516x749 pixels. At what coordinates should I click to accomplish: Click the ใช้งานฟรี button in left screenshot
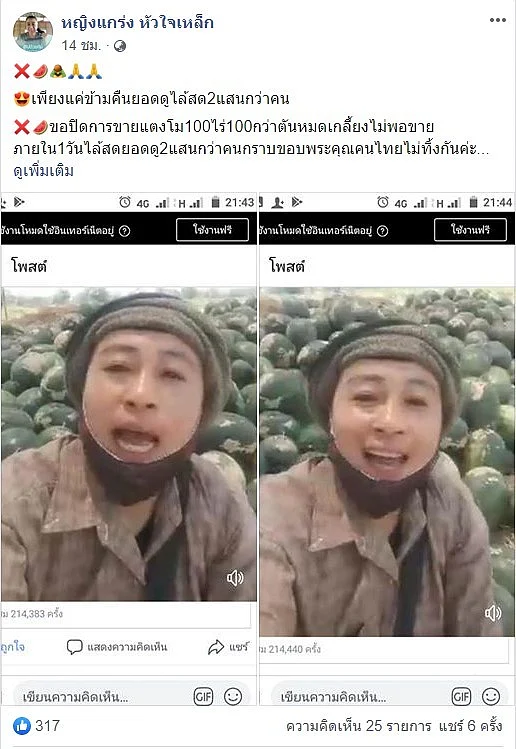click(x=213, y=230)
